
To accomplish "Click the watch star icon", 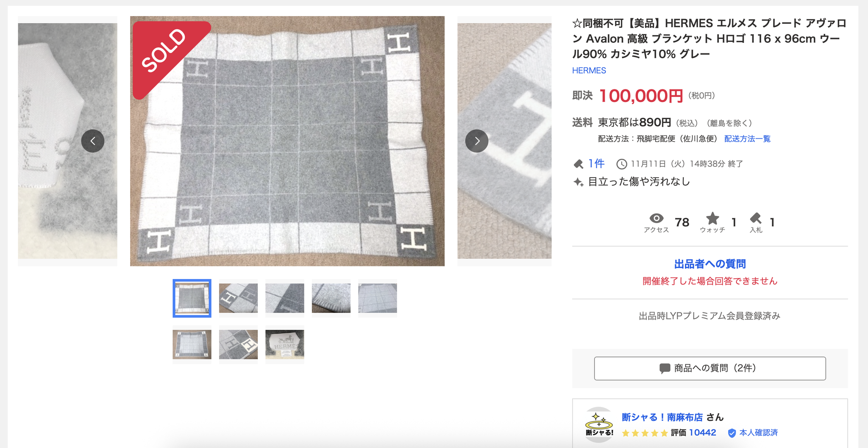I will click(x=712, y=218).
